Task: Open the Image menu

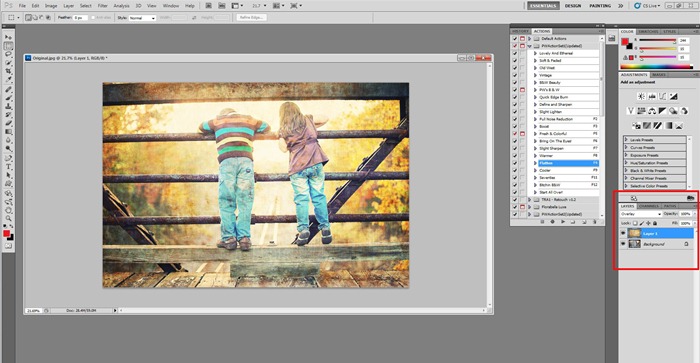Action: click(51, 6)
